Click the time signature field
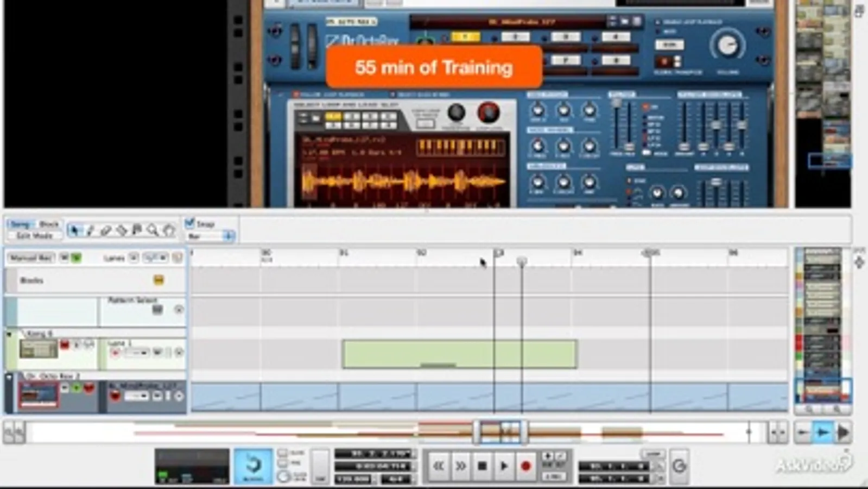 click(395, 479)
